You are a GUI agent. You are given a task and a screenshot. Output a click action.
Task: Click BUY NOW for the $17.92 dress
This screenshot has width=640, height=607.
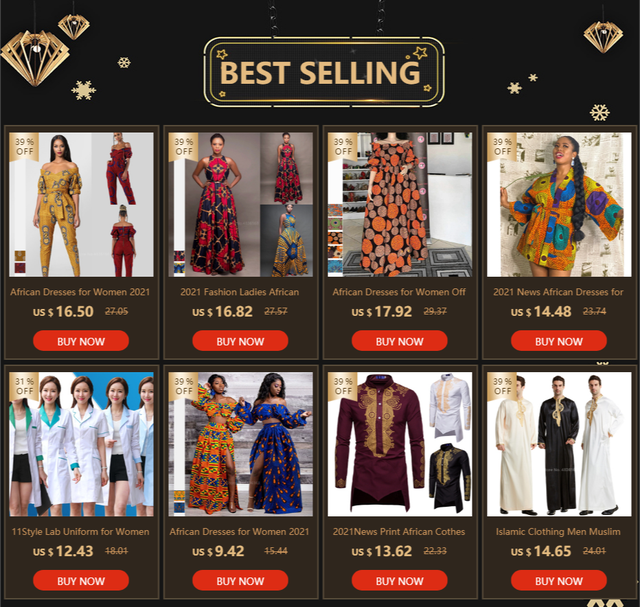[400, 341]
